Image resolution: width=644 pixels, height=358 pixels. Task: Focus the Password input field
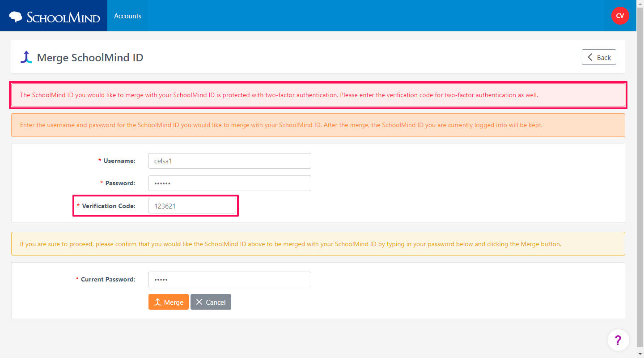pyautogui.click(x=229, y=183)
